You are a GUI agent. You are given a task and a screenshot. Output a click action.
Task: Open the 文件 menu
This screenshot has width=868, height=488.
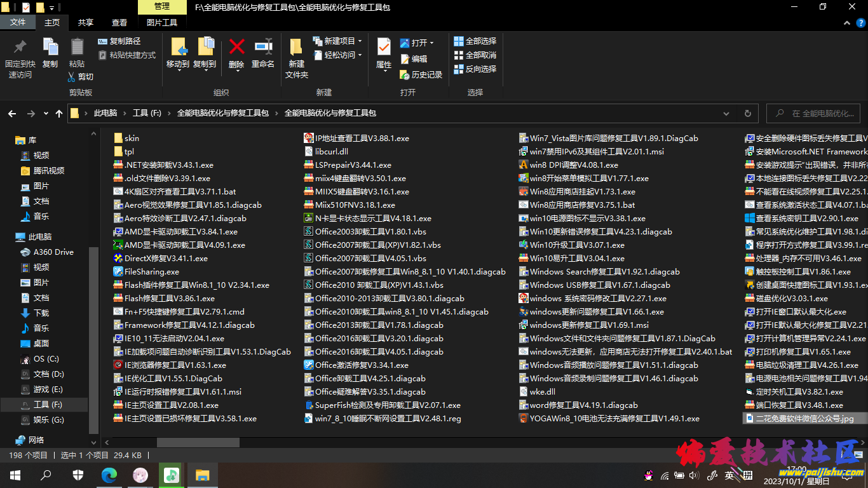click(x=18, y=22)
